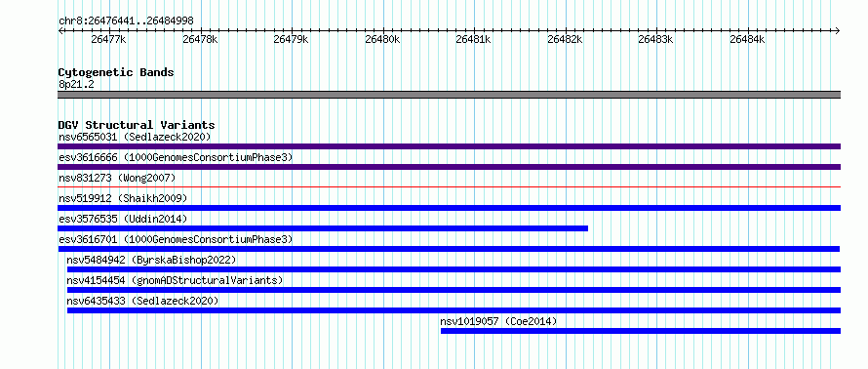Click the chr8:26476441..26484998 coordinate label
Viewport: 868px width, 369px height.
126,21
